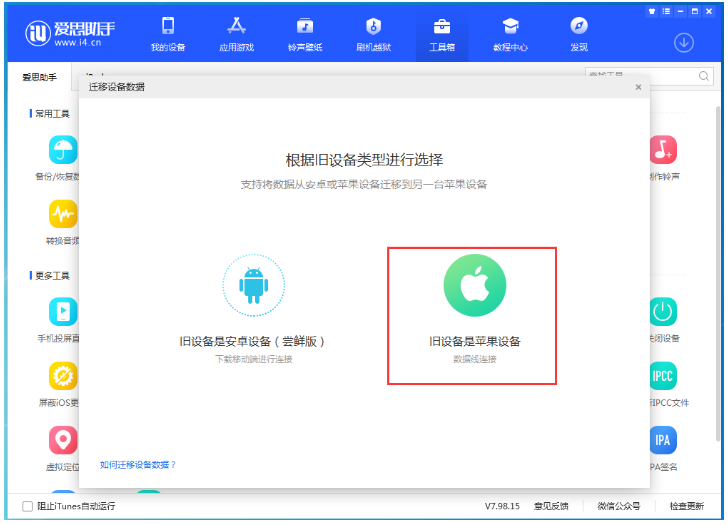This screenshot has height=524, width=728.
Task: Click version number V7.98.15
Action: pos(502,506)
